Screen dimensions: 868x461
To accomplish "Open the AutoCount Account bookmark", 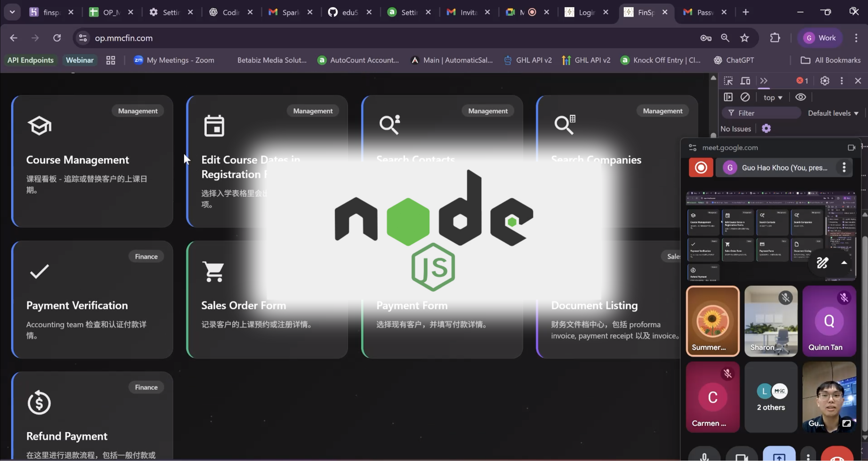I will (x=358, y=60).
